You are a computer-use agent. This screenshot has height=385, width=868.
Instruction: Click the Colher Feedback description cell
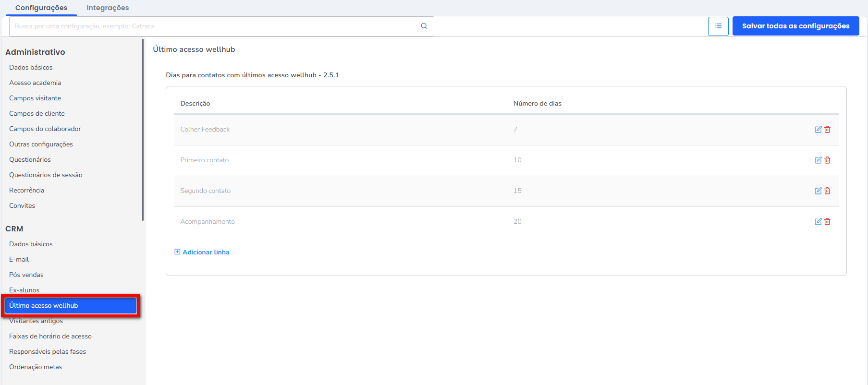[x=205, y=129]
